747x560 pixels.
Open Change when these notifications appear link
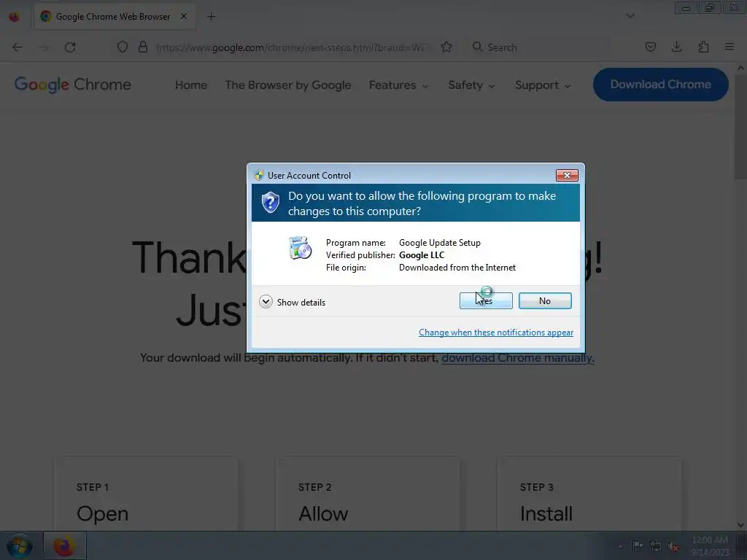pos(495,332)
